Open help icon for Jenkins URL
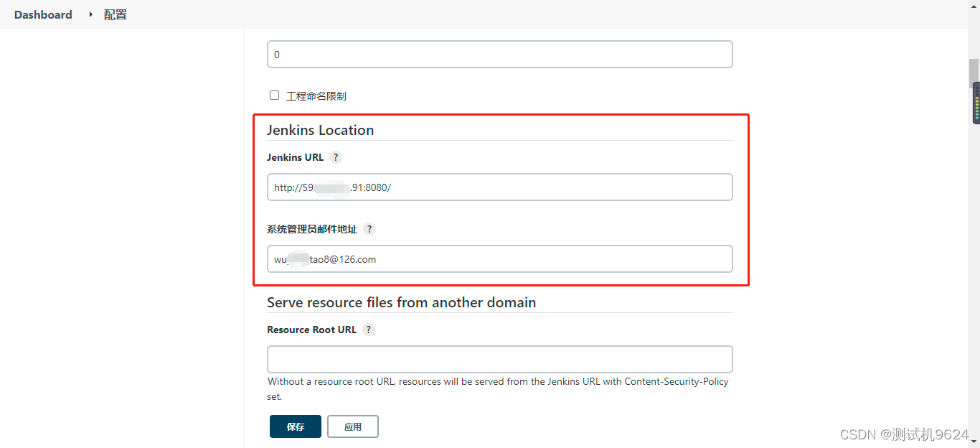 (x=336, y=157)
